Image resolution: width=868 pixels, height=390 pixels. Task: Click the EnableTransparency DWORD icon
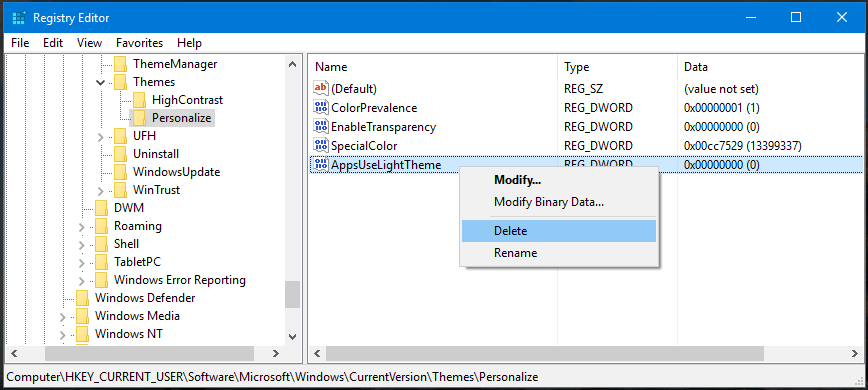(x=321, y=127)
